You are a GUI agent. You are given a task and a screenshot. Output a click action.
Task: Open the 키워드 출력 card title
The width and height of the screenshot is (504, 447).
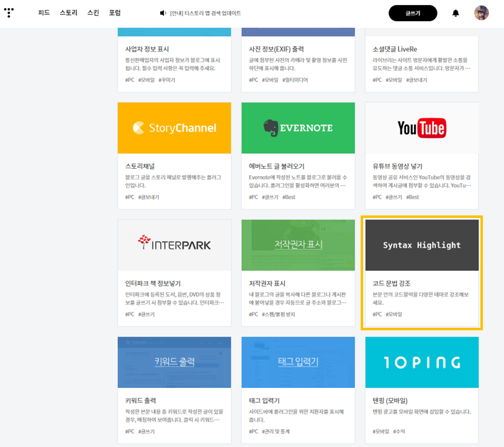140,400
